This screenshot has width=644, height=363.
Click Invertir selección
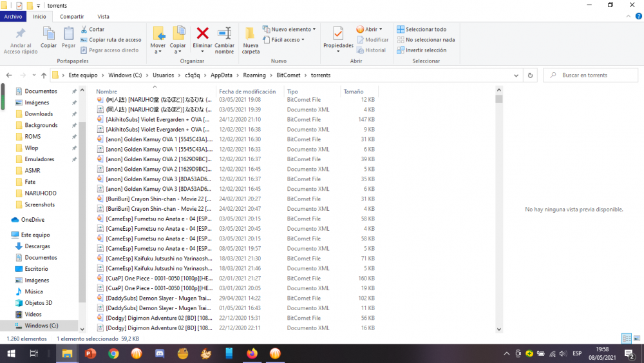point(422,50)
